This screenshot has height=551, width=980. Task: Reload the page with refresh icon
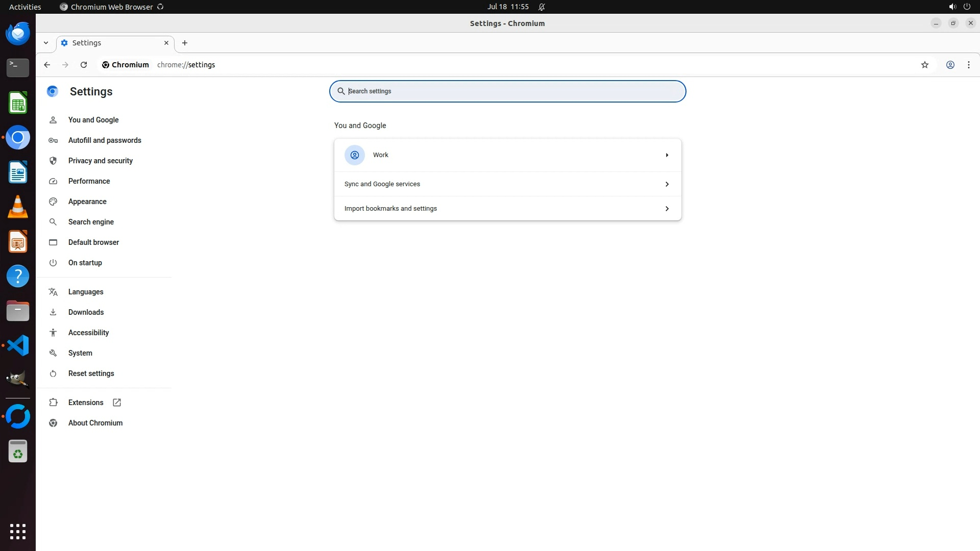click(84, 65)
